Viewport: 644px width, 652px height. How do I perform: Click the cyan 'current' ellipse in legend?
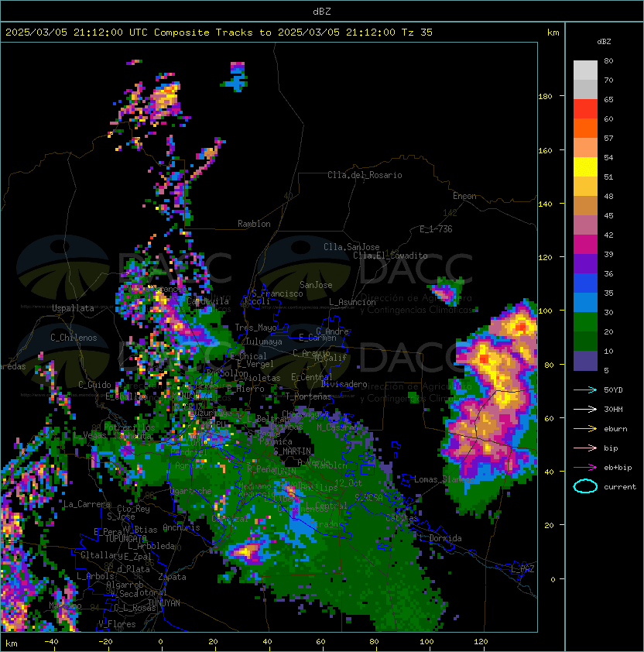(x=585, y=486)
